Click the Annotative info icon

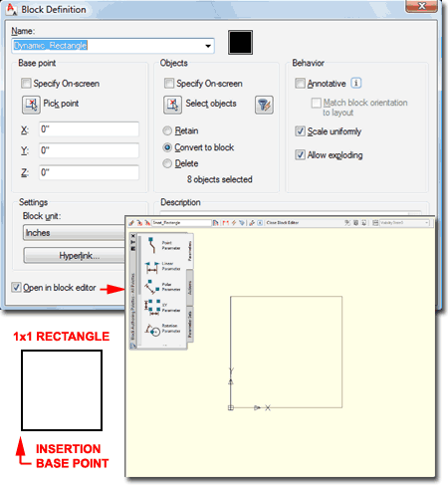[x=356, y=83]
